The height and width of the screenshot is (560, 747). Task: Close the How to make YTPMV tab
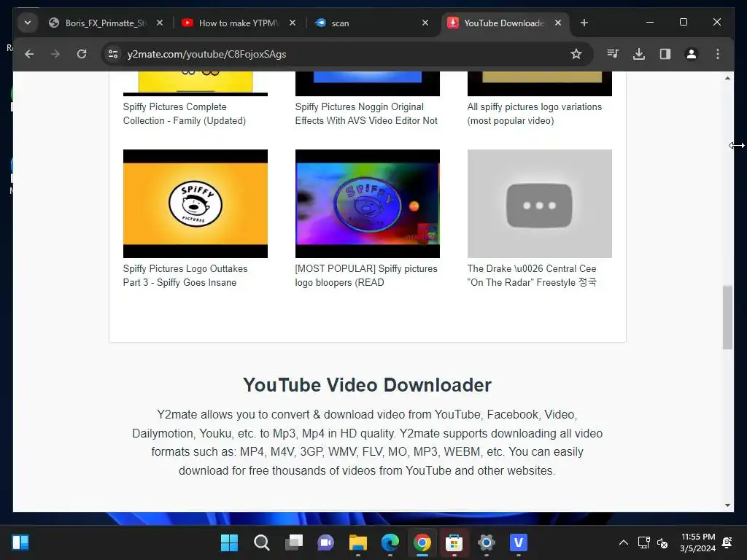point(293,23)
